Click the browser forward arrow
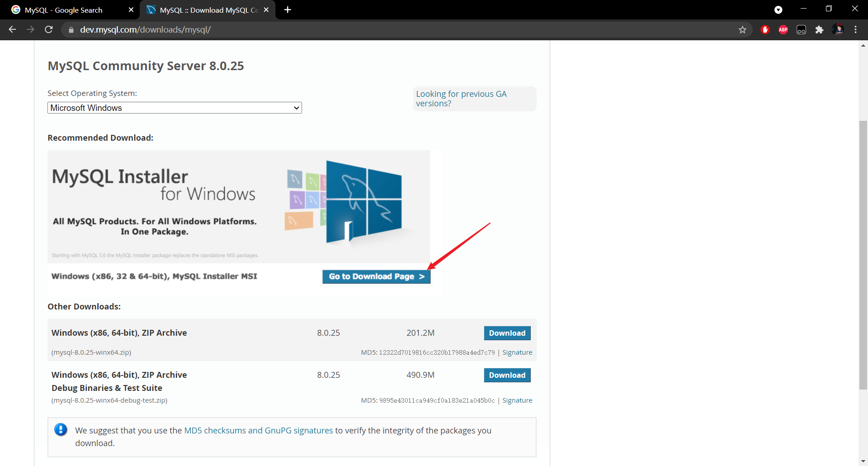868x466 pixels. 30,29
